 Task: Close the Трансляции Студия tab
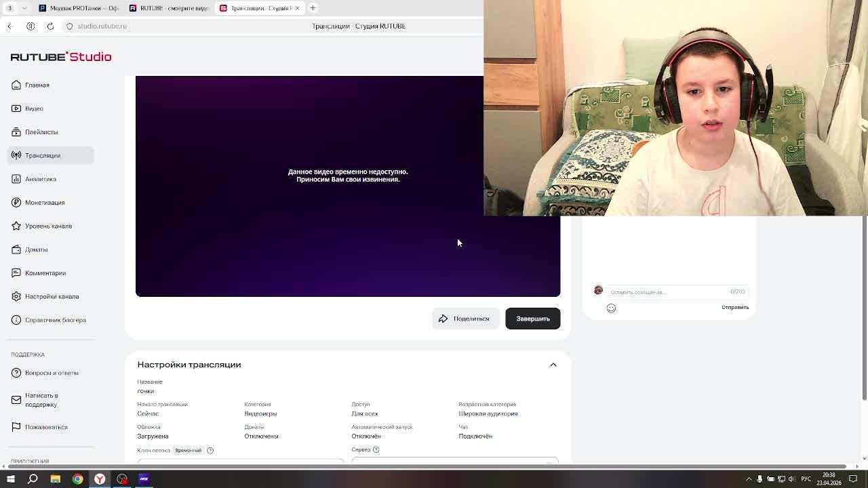tap(297, 8)
